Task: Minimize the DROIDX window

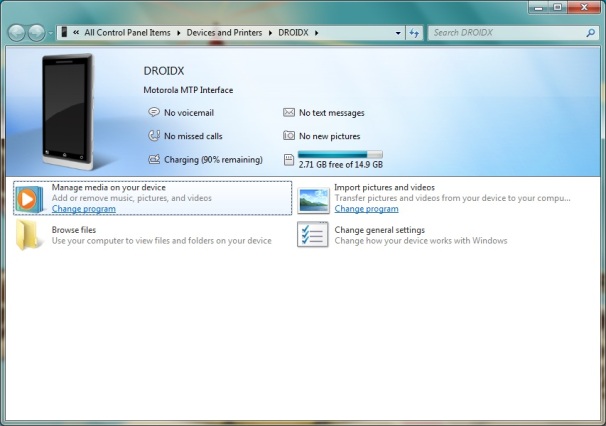Action: click(538, 7)
